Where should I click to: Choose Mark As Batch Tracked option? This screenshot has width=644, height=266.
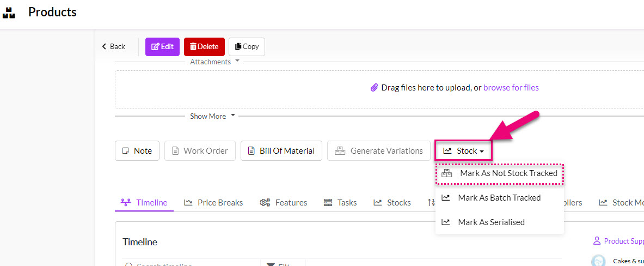click(499, 198)
